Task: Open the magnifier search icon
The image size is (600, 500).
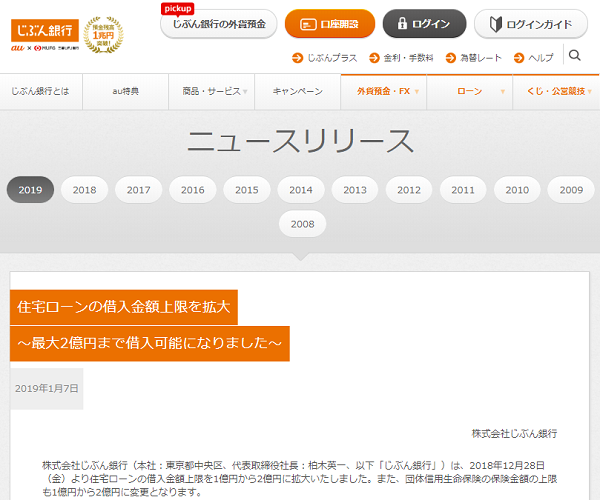Action: coord(574,55)
